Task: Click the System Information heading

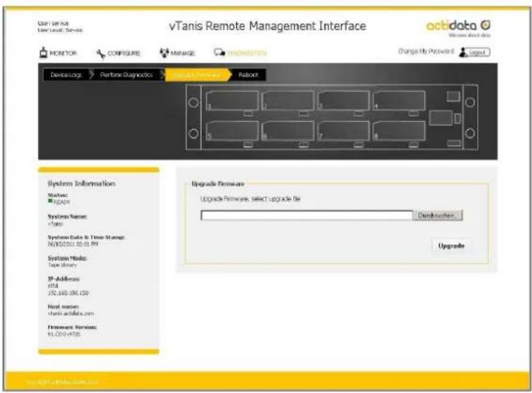Action: 81,183
